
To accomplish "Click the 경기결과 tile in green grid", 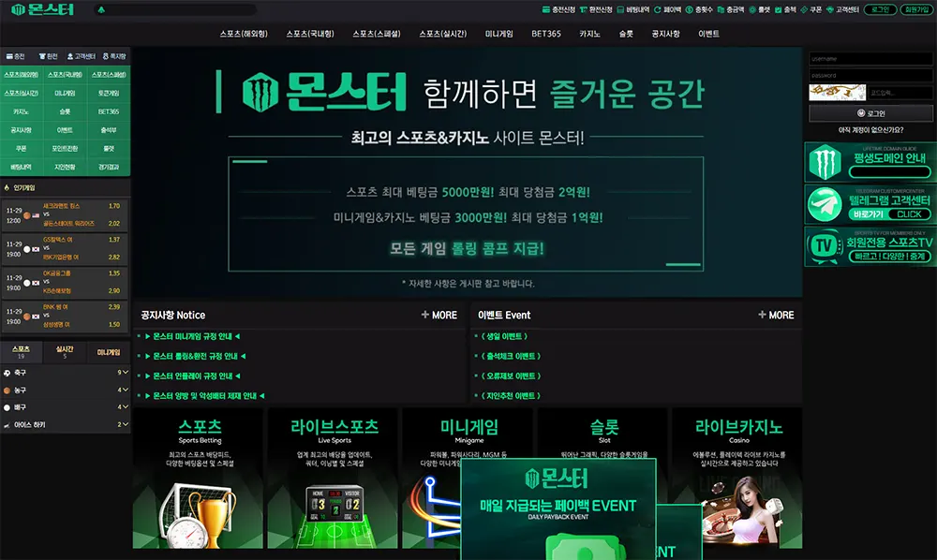I will (109, 168).
